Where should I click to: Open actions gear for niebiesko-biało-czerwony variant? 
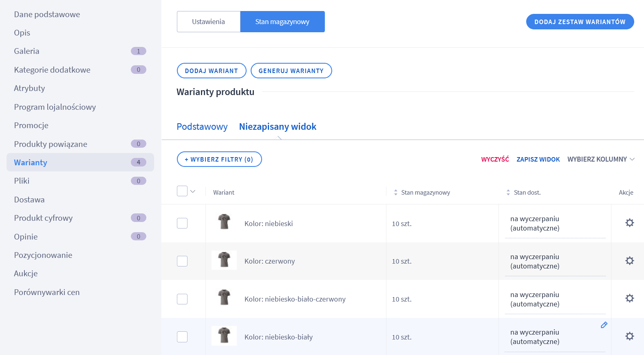coord(629,298)
